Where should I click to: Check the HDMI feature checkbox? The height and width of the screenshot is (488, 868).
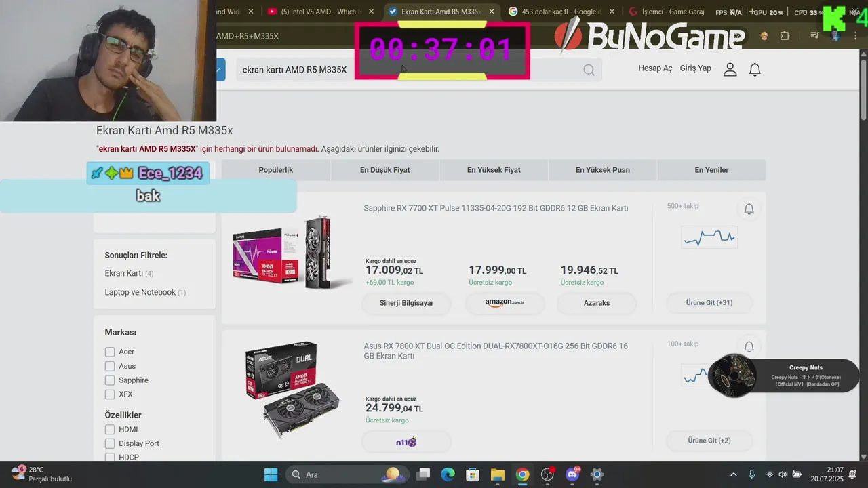point(110,429)
